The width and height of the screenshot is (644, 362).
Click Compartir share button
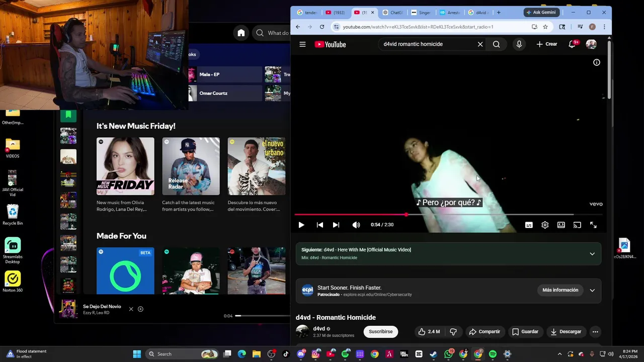tap(484, 331)
